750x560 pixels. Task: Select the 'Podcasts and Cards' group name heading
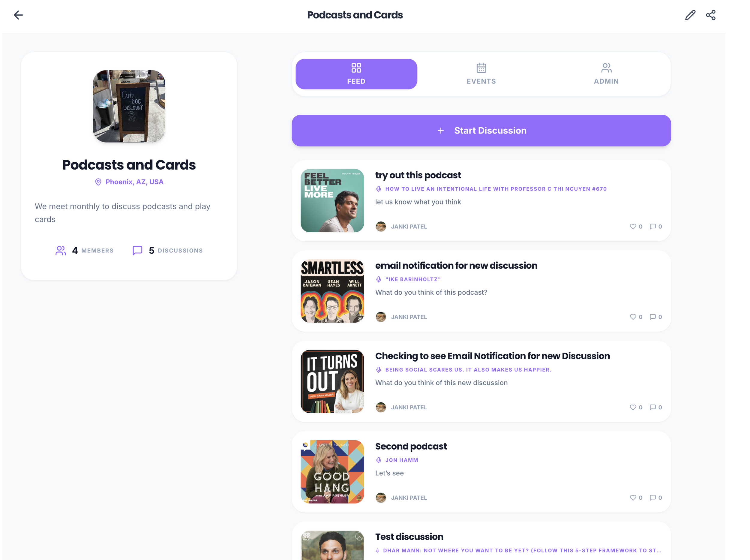129,165
